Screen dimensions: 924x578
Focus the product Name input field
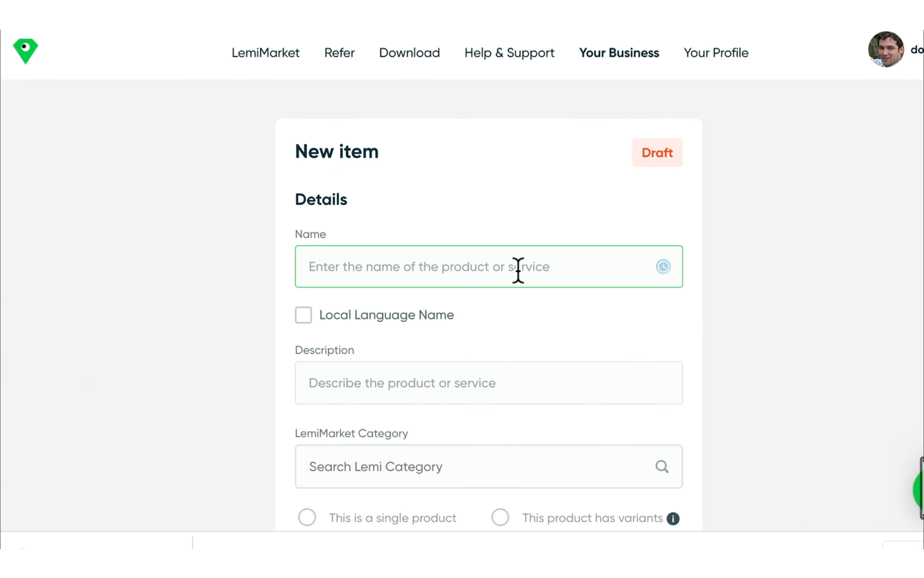click(489, 266)
